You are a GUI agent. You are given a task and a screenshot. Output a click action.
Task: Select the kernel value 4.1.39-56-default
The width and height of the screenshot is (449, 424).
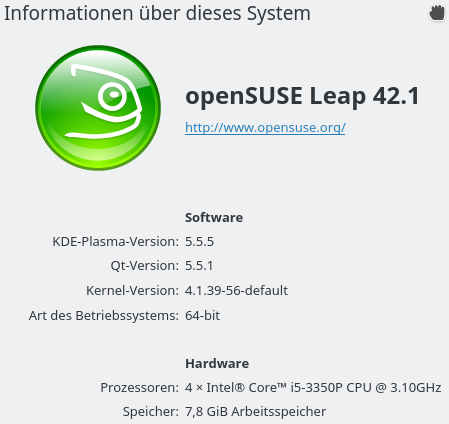pos(236,291)
